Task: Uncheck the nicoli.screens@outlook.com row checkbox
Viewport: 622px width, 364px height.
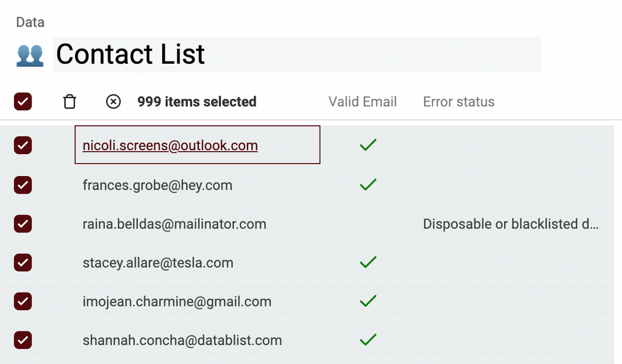Action: [x=23, y=145]
